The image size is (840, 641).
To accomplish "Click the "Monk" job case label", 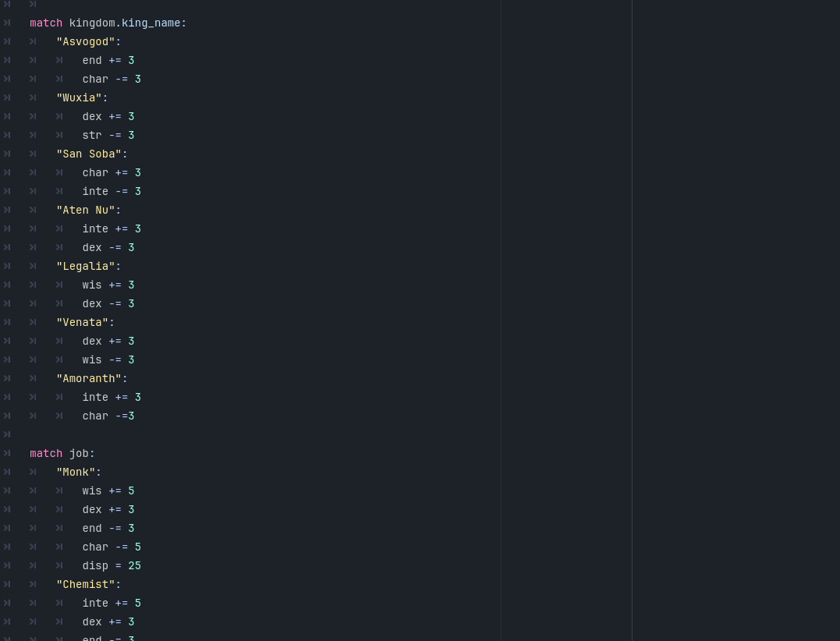I will click(76, 473).
